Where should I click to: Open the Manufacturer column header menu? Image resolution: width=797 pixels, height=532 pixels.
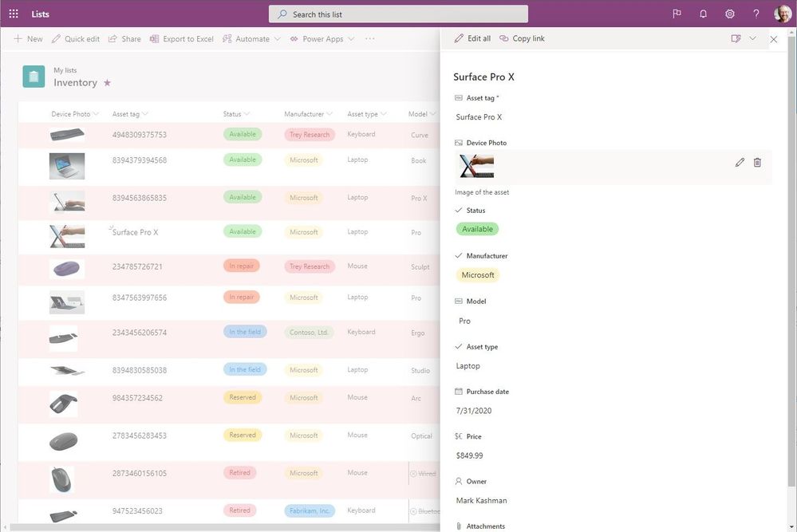pos(308,114)
